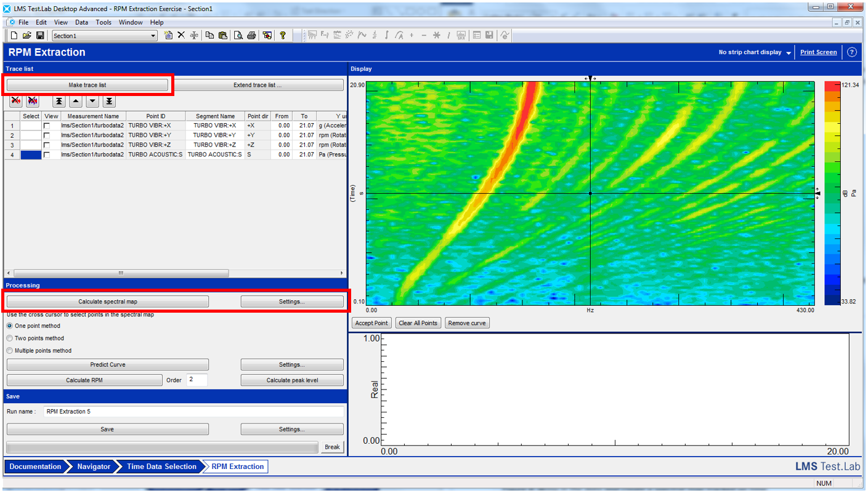Paste using the clipboard icon
The height and width of the screenshot is (493, 868).
[223, 36]
